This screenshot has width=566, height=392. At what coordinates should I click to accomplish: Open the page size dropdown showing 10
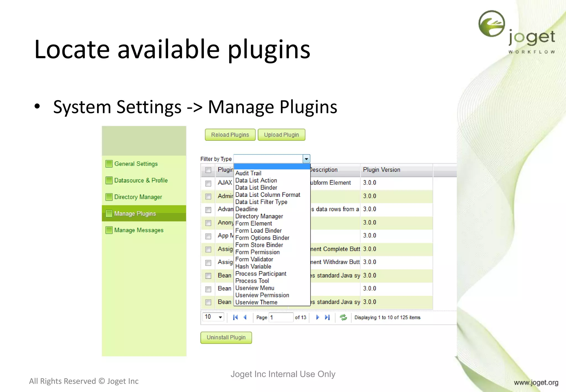[x=213, y=317]
